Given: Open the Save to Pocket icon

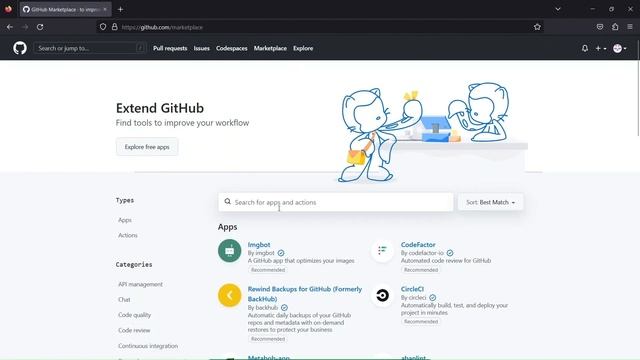Looking at the screenshot, I should 600,27.
